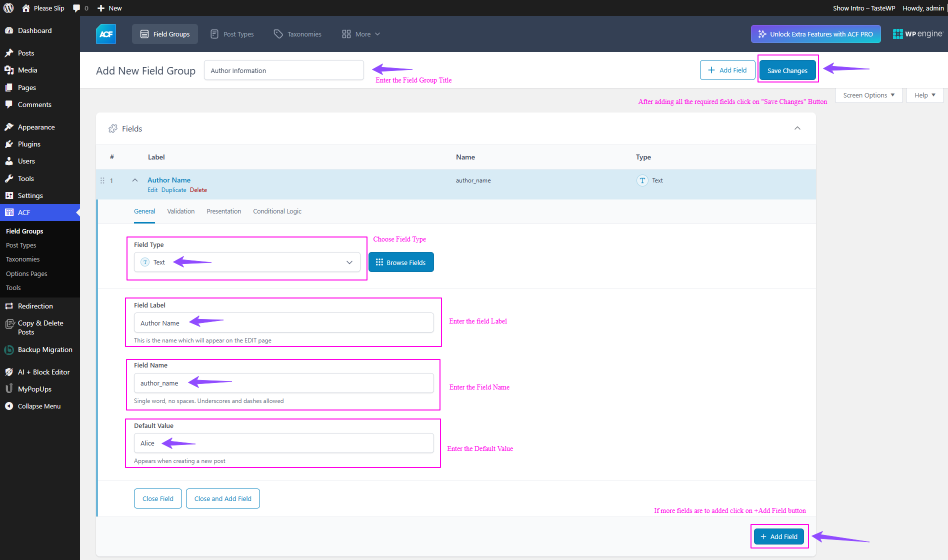This screenshot has width=948, height=560.
Task: Click the Close and Add Field button
Action: pos(223,498)
